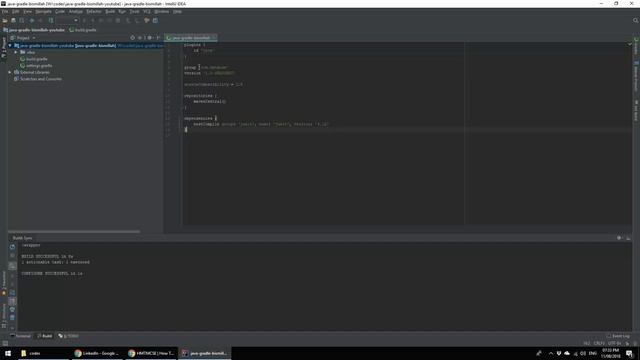Click the SDK wrench toolbar icon
This screenshot has width=640, height=360.
click(x=147, y=20)
